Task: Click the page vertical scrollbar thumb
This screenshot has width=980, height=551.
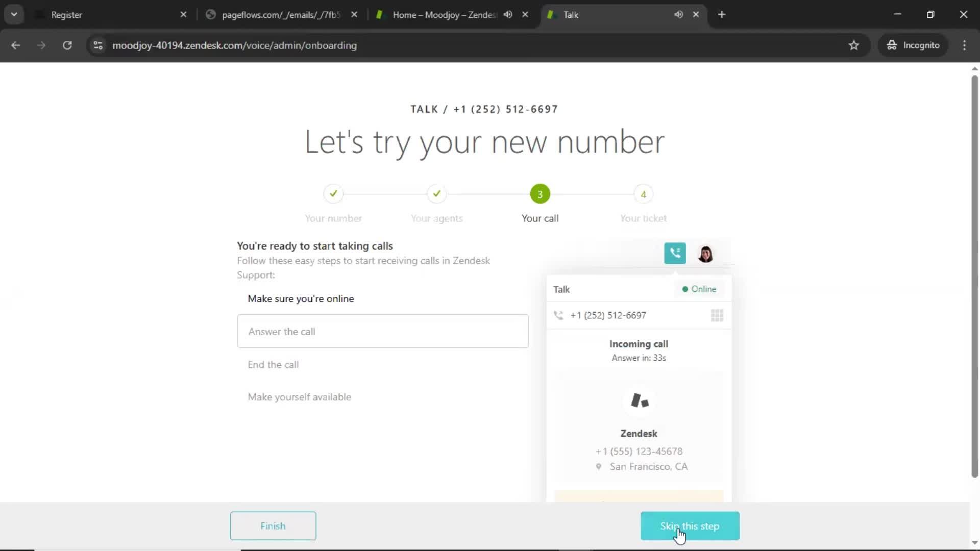Action: (974, 275)
